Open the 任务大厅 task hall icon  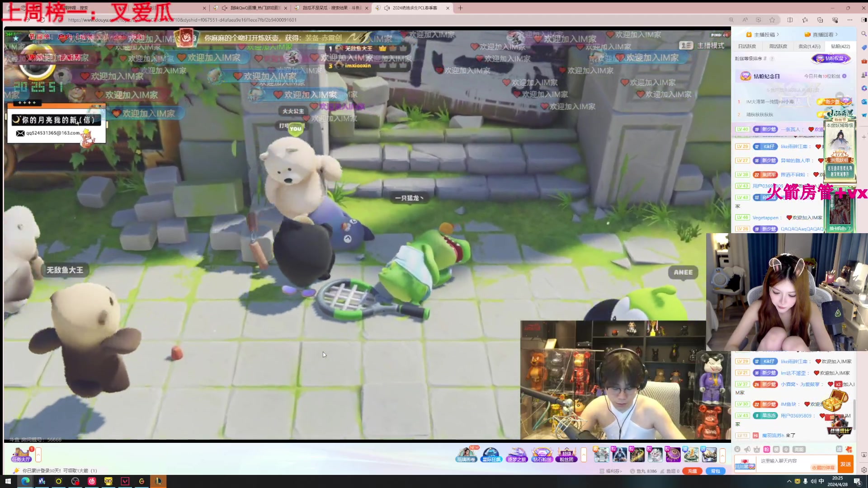[21, 454]
